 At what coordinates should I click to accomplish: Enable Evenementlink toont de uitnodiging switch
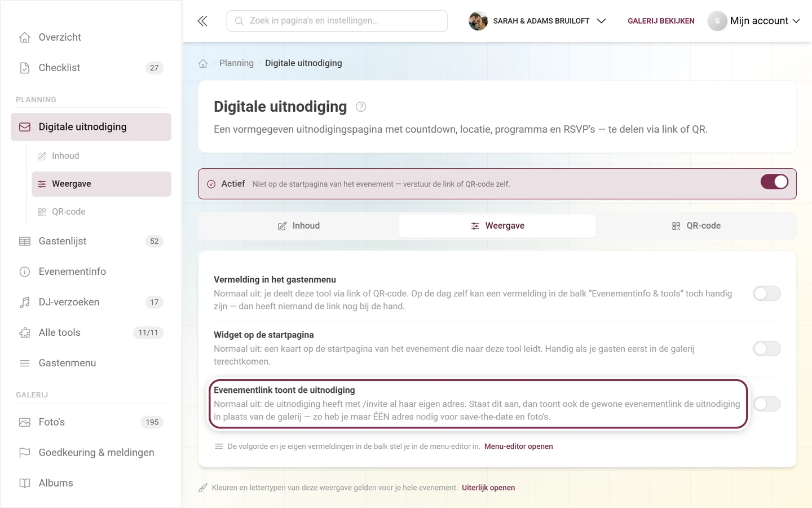(x=767, y=404)
